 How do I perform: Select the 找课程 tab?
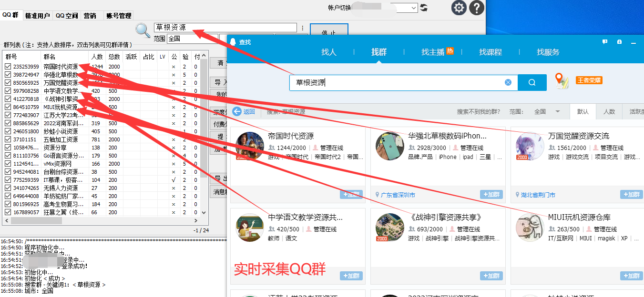click(x=491, y=52)
